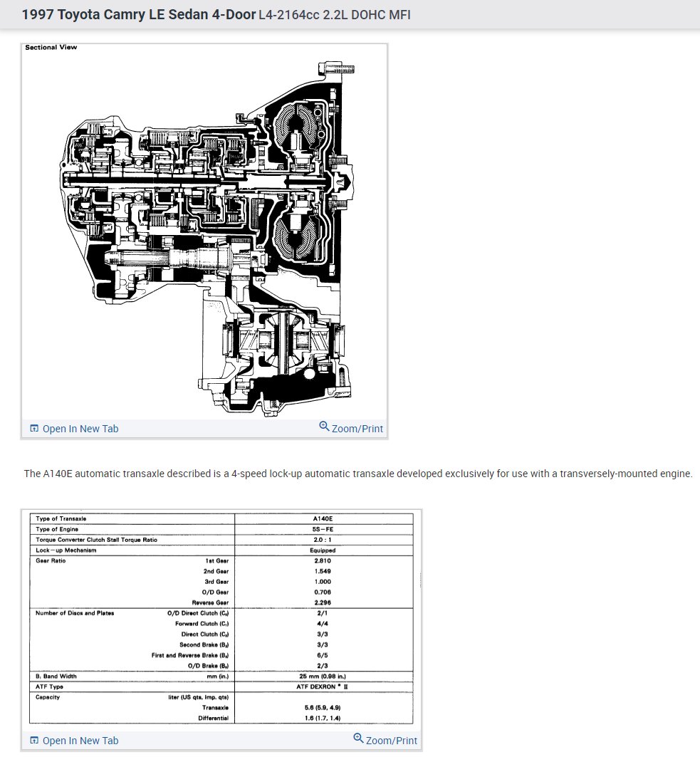Click 'liter (US qts, Imp. qts)' units label

click(x=199, y=698)
